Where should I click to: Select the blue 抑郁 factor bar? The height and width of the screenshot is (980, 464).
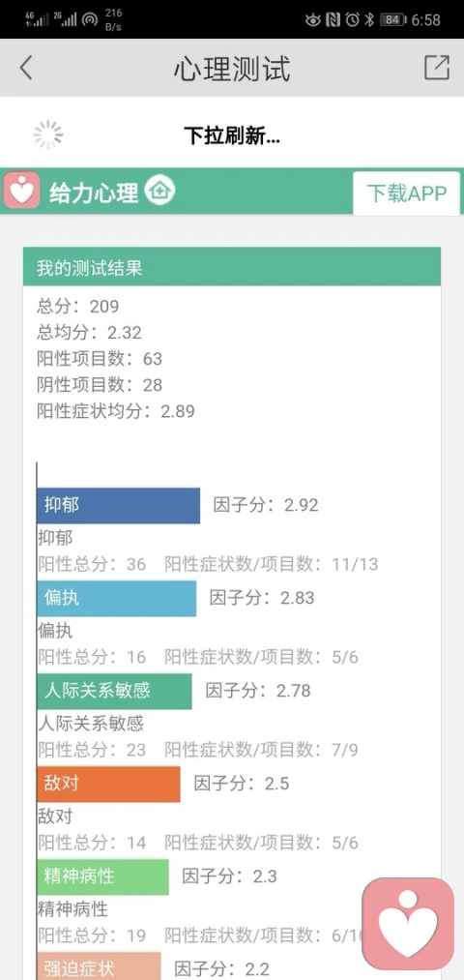click(x=119, y=506)
